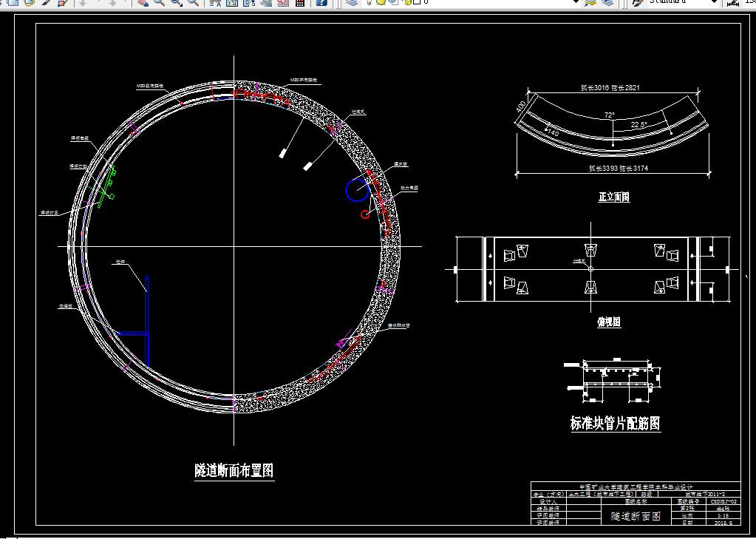The width and height of the screenshot is (756, 539).
Task: Select the title text 隧道断面布置图
Action: 234,470
